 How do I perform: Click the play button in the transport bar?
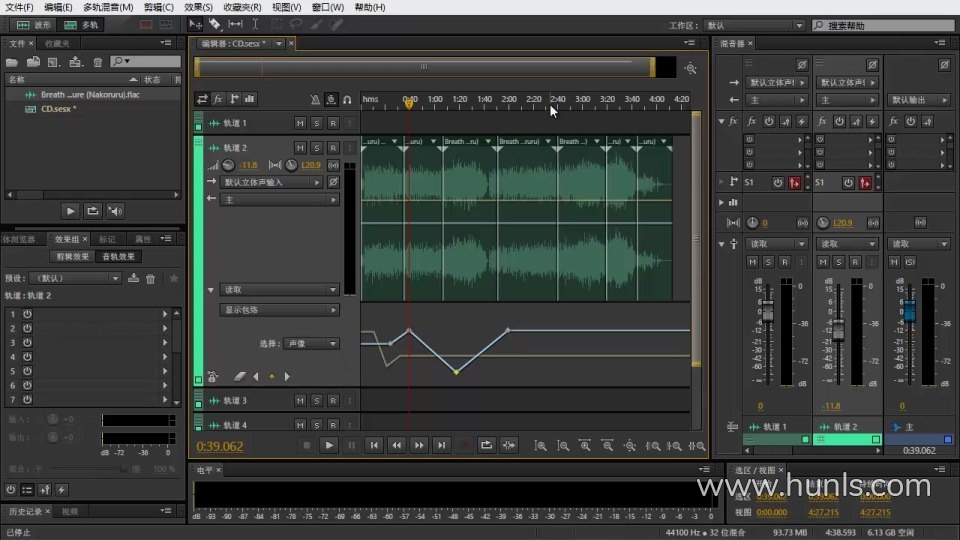(328, 446)
